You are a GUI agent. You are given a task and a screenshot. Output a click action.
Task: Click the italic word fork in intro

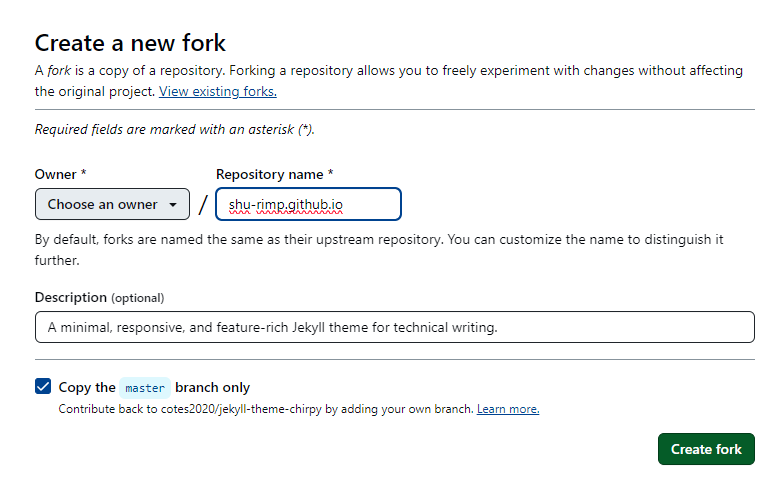click(x=59, y=70)
